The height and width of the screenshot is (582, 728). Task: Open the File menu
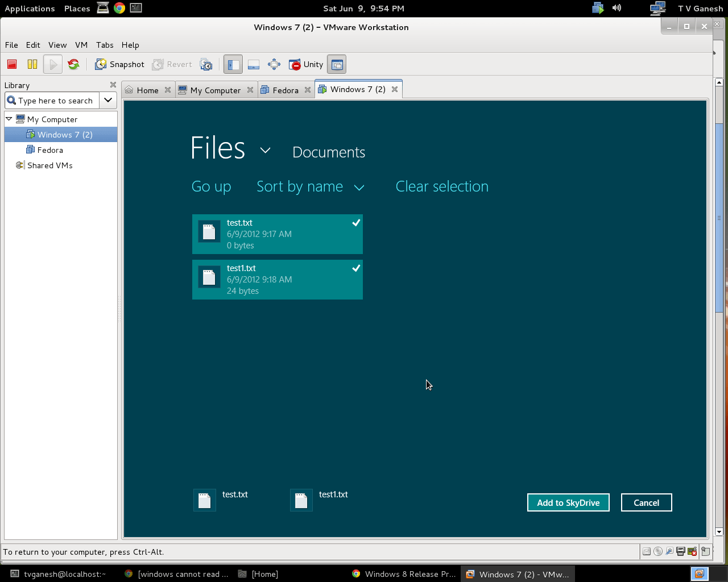(x=11, y=45)
